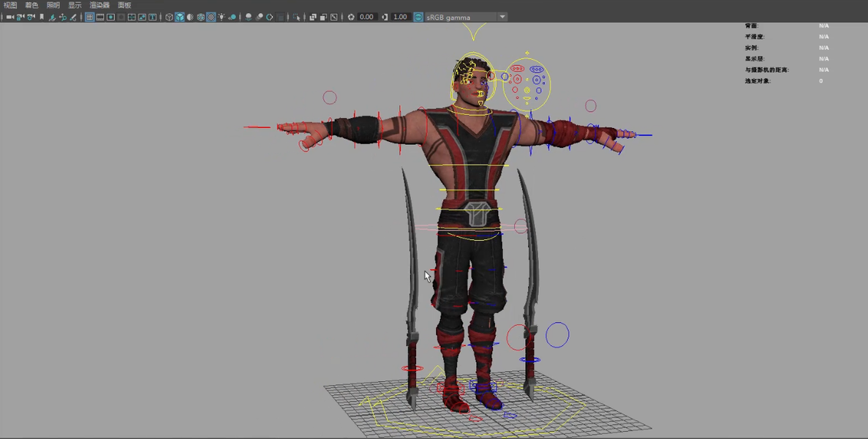Image resolution: width=868 pixels, height=439 pixels.
Task: Click the Use All Lights bulb icon
Action: click(222, 17)
